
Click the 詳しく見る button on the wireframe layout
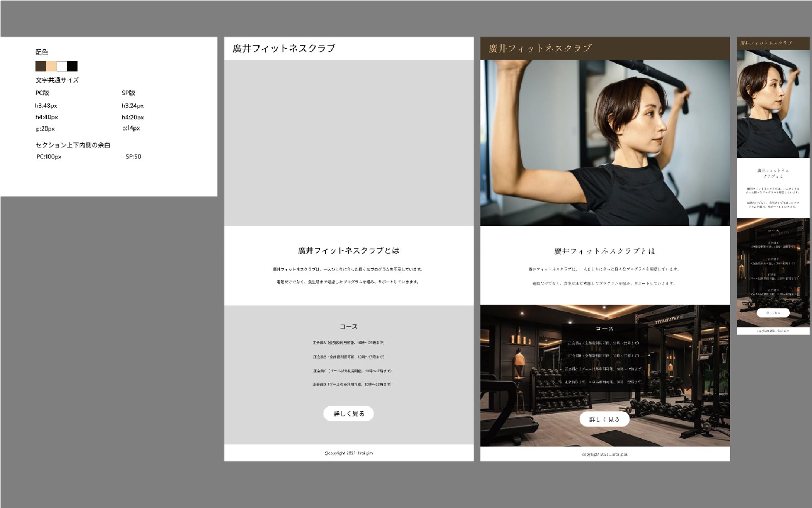coord(349,413)
